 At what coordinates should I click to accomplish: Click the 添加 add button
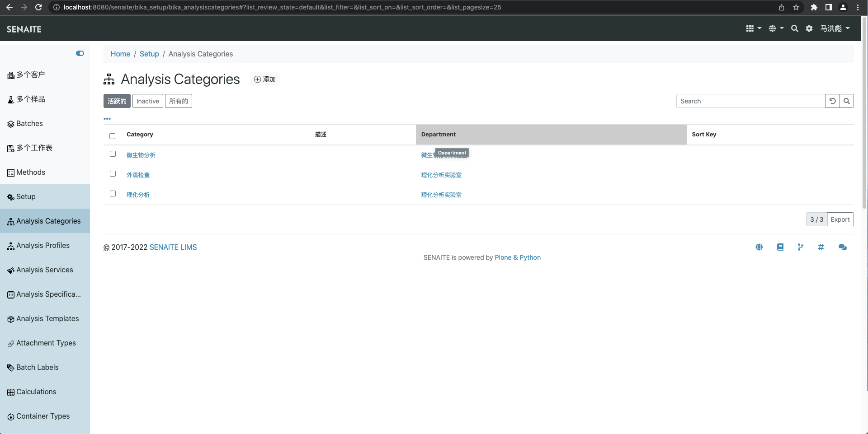pos(265,79)
